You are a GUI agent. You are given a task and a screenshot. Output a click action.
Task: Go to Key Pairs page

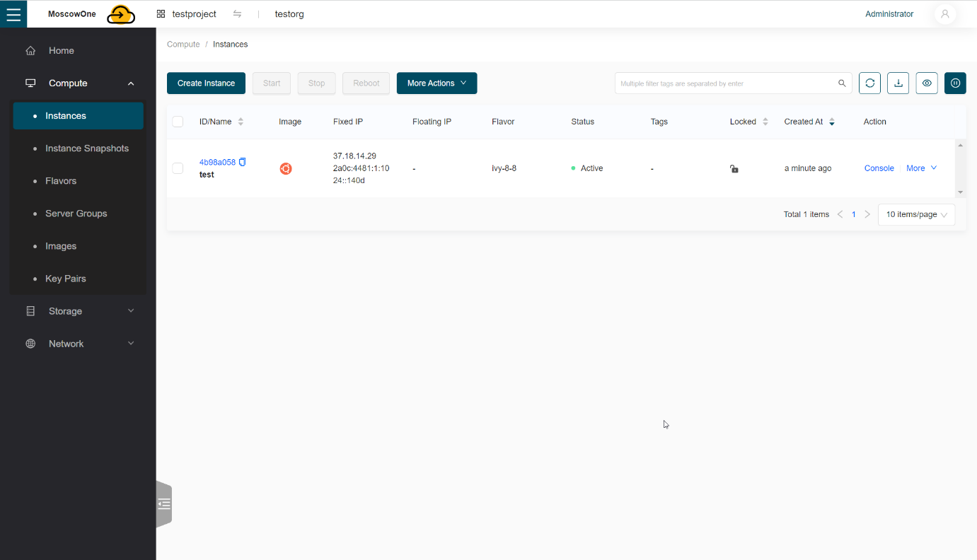pos(65,279)
